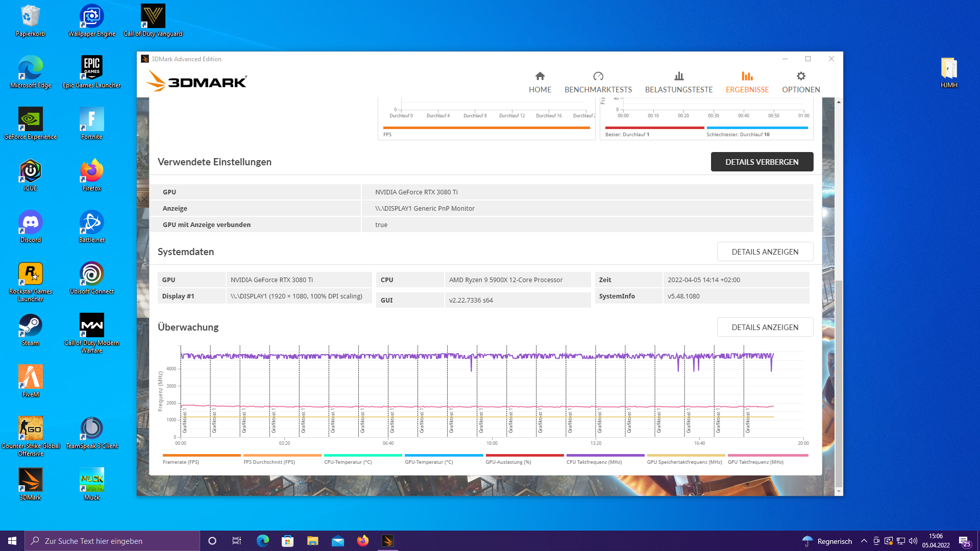Launch 3DMark from the taskbar

(387, 541)
